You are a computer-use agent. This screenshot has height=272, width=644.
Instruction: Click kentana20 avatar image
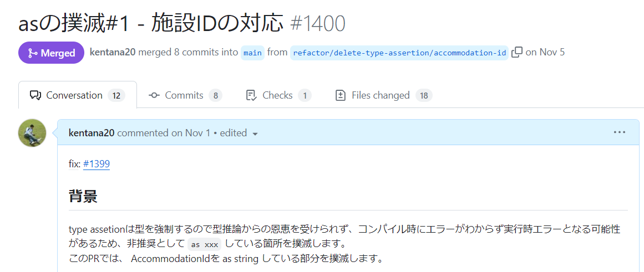click(32, 133)
